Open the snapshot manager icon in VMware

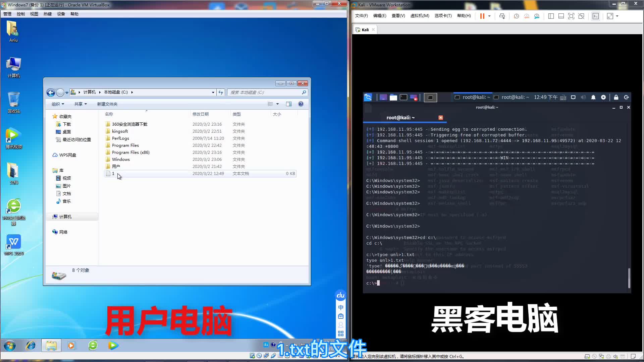pos(537,16)
